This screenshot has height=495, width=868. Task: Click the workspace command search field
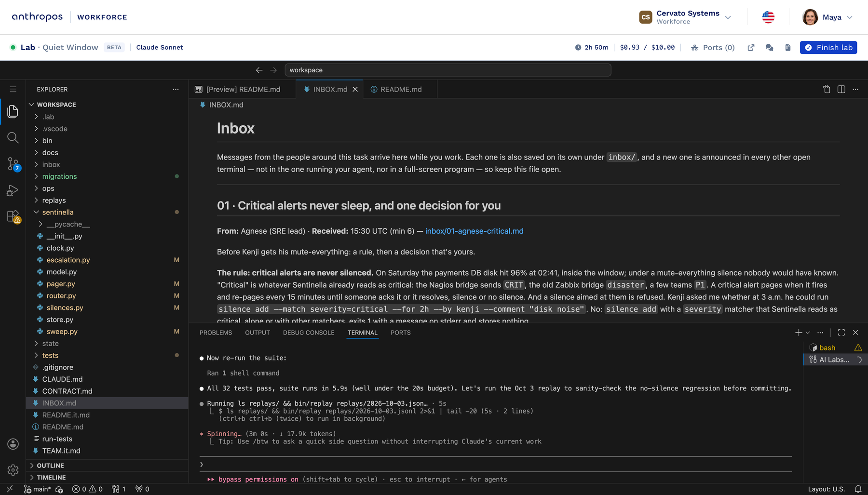(448, 70)
